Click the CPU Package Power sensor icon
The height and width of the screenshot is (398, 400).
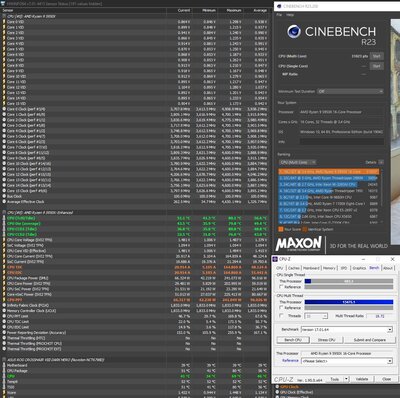[4, 278]
